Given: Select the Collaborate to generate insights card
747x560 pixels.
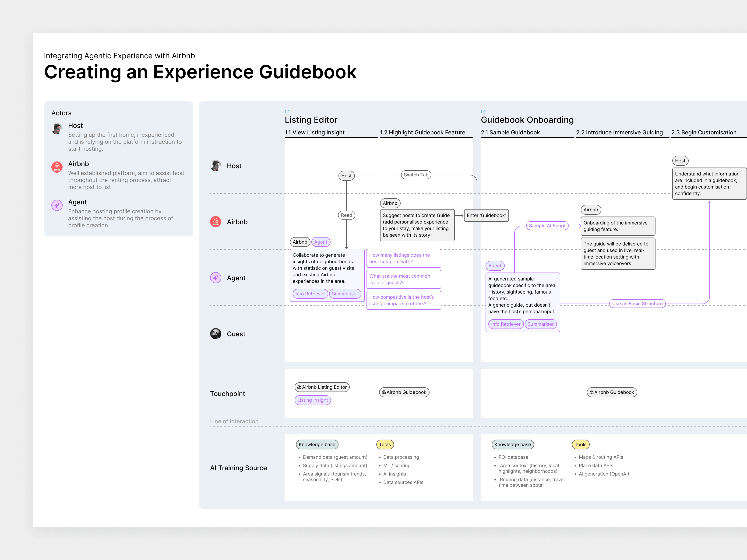Looking at the screenshot, I should (x=327, y=275).
